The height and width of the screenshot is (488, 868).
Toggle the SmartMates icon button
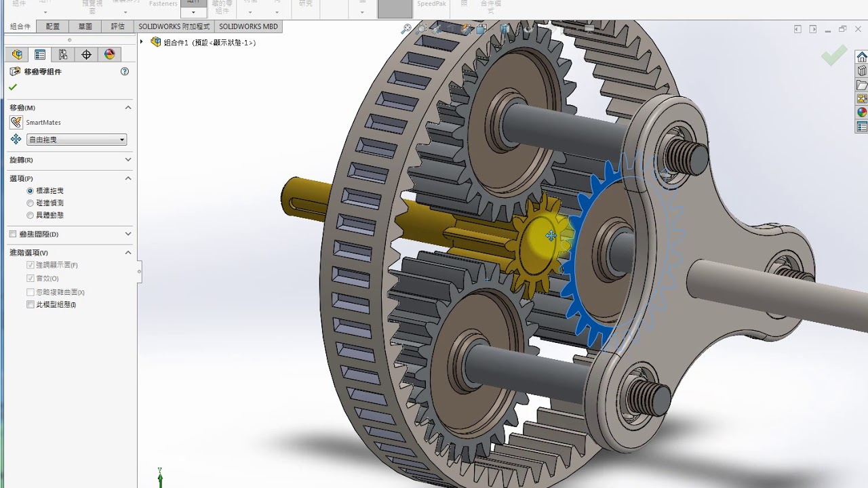point(16,122)
